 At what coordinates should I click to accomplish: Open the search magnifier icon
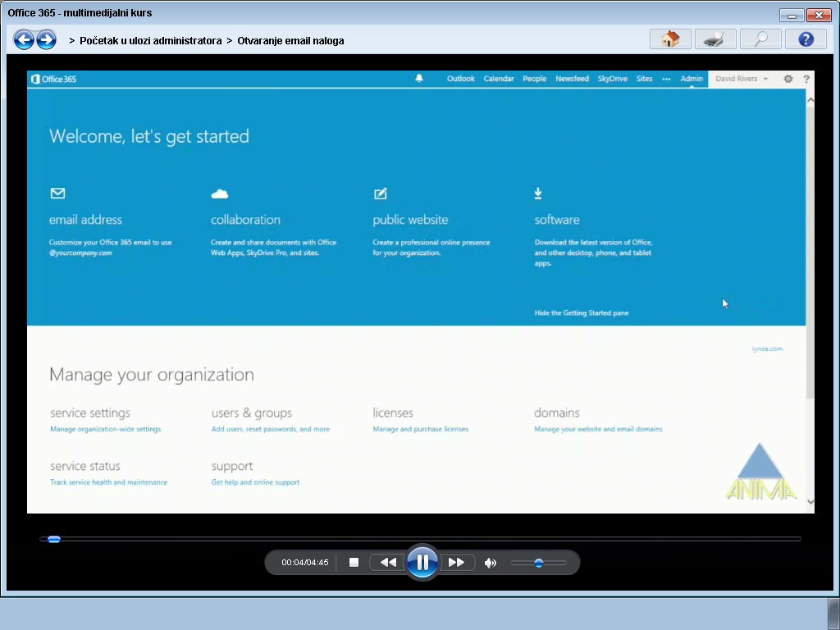click(x=760, y=39)
